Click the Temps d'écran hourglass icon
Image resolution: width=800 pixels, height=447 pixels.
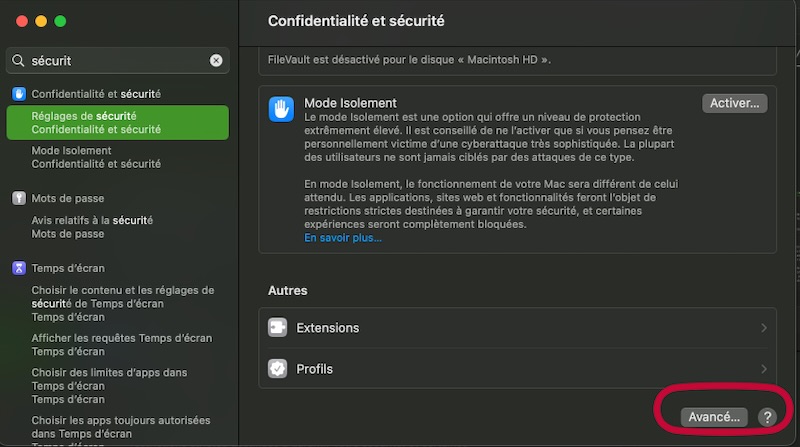point(19,268)
